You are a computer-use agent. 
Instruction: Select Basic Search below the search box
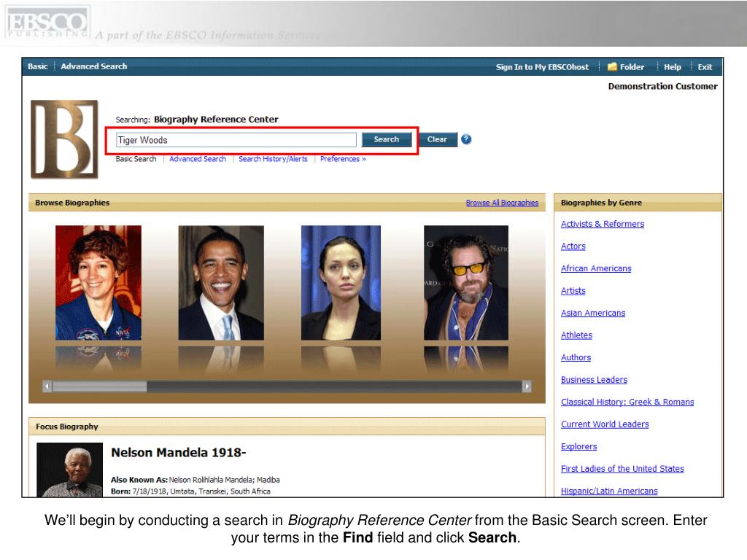(136, 159)
